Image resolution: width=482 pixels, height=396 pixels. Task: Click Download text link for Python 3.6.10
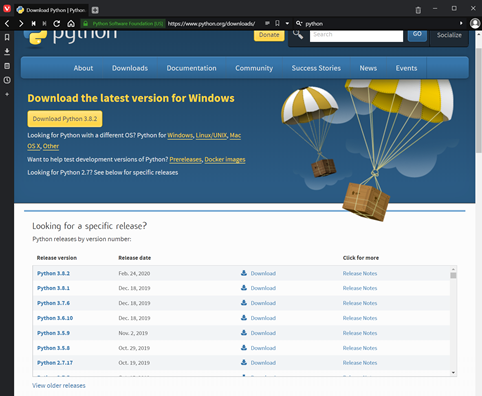[x=263, y=318]
